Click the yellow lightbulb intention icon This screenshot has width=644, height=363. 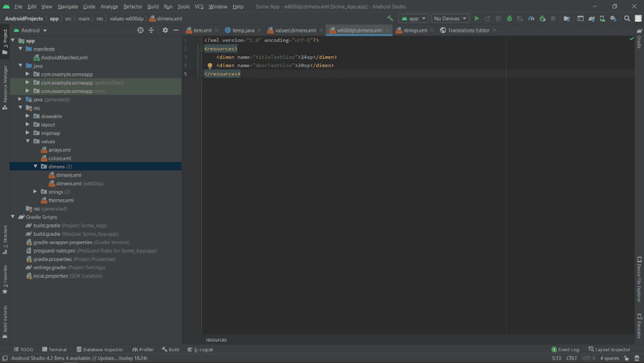[x=210, y=66]
